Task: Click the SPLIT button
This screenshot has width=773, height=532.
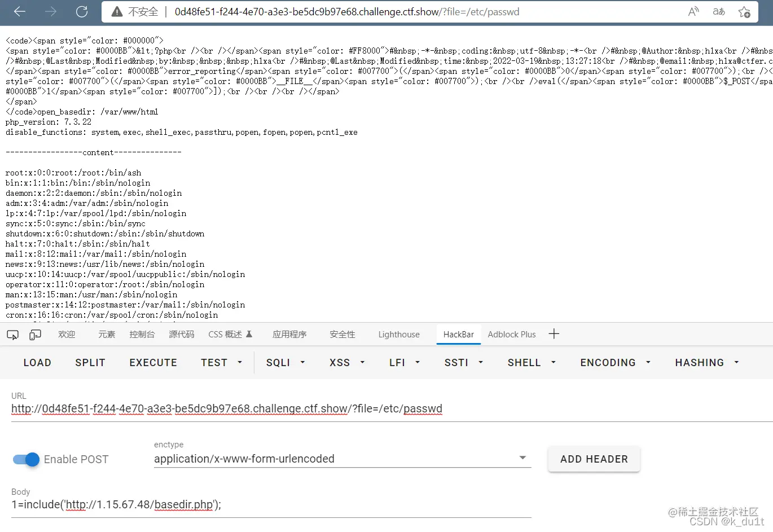Action: 90,363
